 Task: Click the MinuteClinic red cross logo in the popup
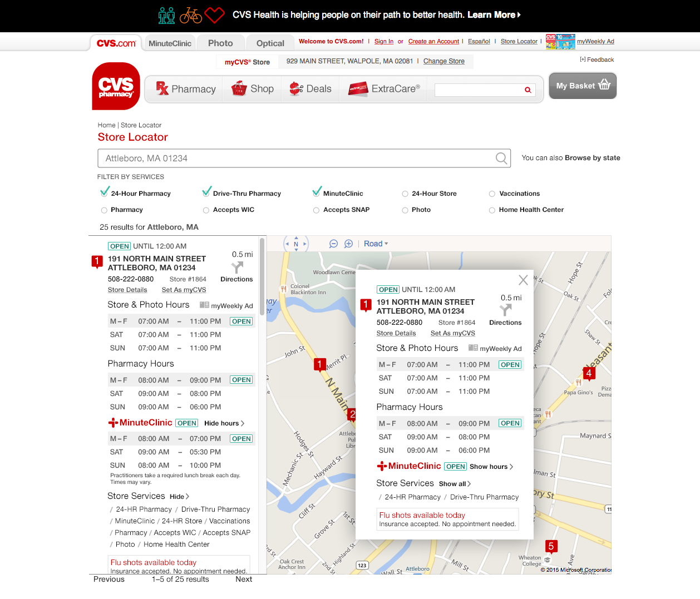[382, 467]
